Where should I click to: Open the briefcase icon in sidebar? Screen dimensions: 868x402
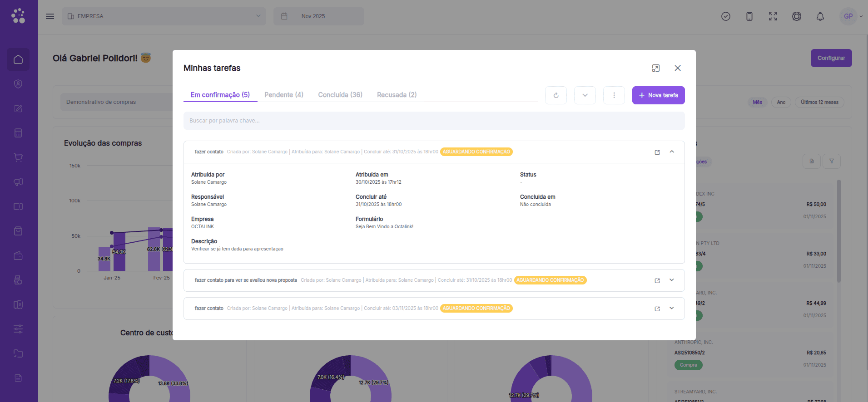click(18, 255)
